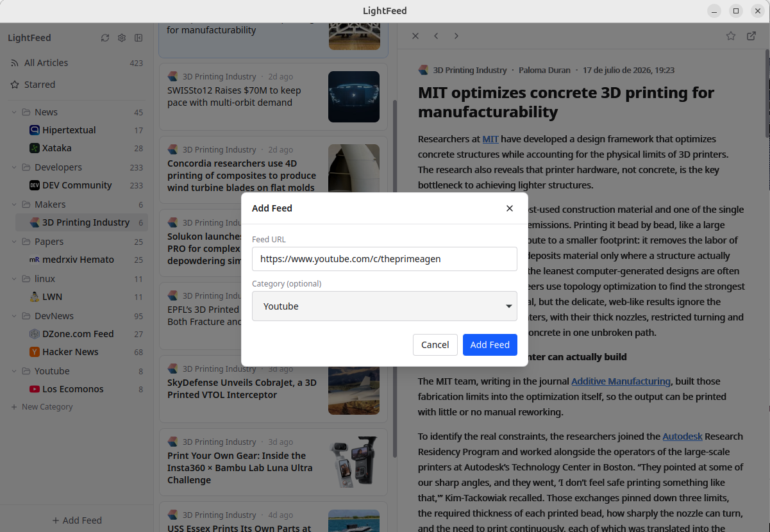Click the Insta360 Bambu Lab article thumbnail

[354, 462]
